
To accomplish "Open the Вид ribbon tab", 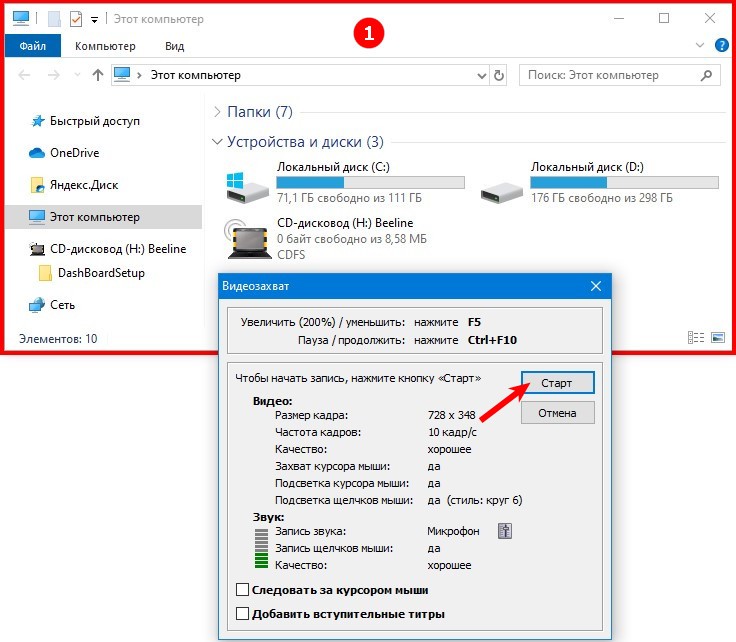I will 175,46.
